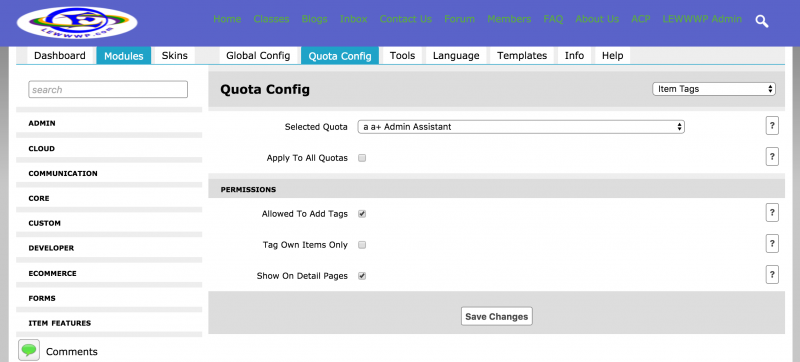Open the Tools tab

tap(403, 56)
